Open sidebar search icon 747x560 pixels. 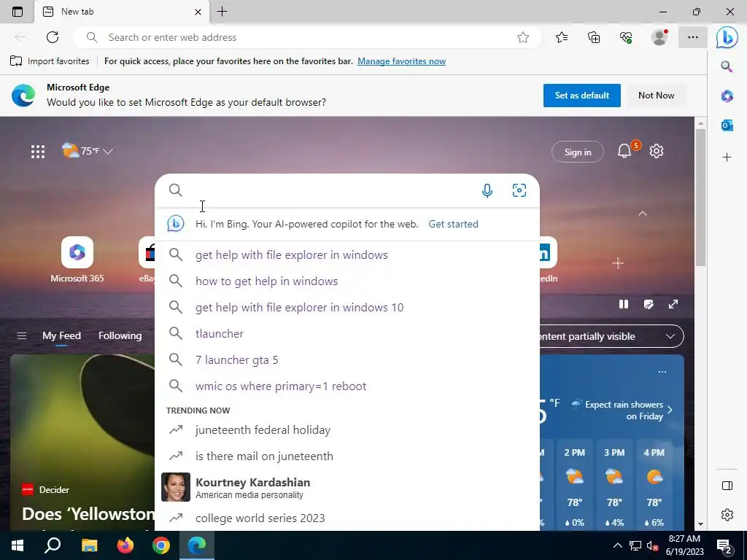(727, 66)
